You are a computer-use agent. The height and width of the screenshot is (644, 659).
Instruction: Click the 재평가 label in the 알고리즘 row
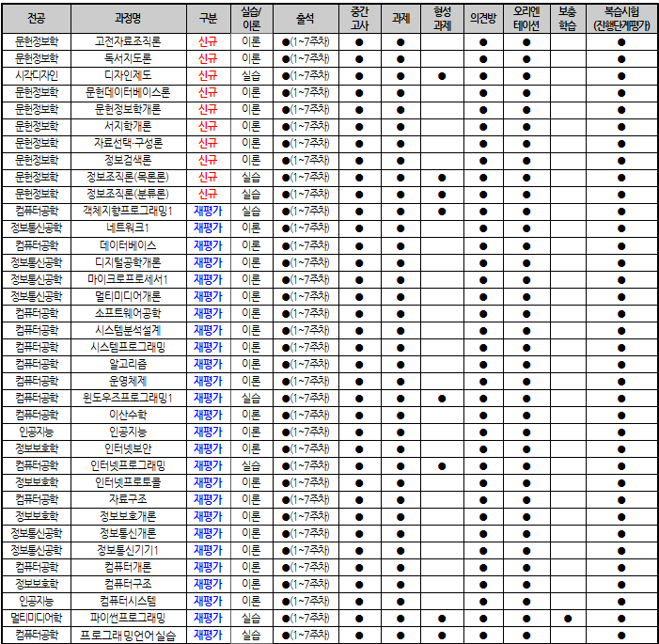click(x=208, y=364)
